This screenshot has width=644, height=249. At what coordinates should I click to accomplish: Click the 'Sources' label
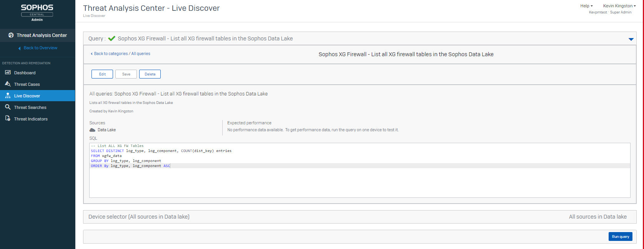click(97, 123)
